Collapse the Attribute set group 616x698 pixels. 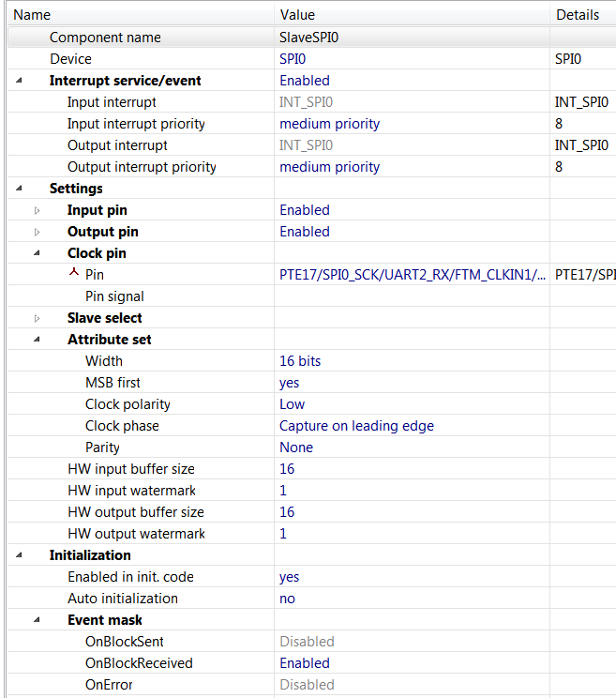(38, 340)
